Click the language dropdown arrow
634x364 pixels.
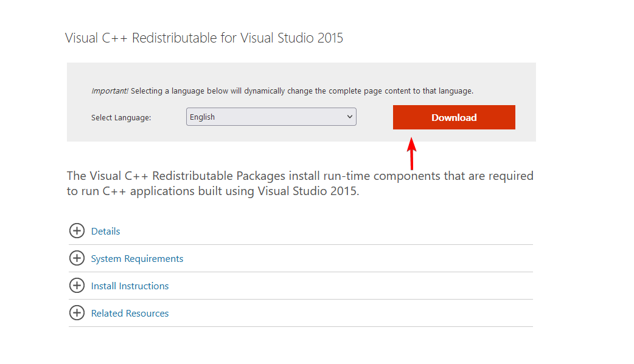pos(349,116)
